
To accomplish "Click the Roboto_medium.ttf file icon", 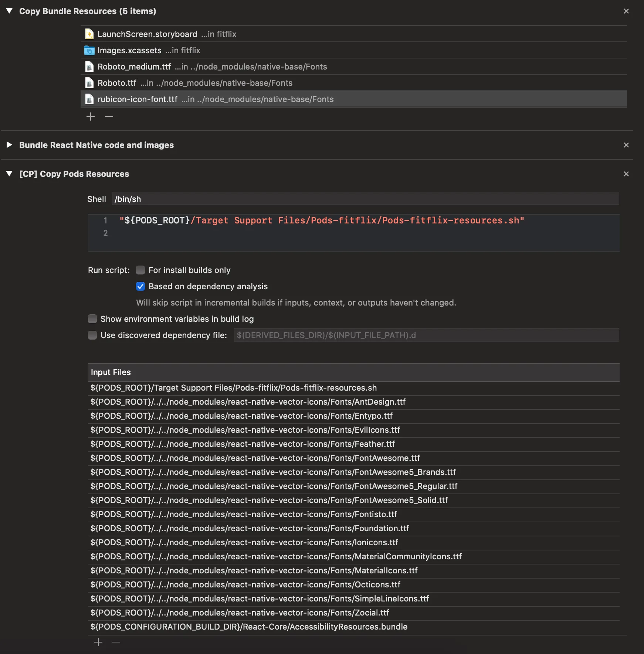I will coord(89,67).
